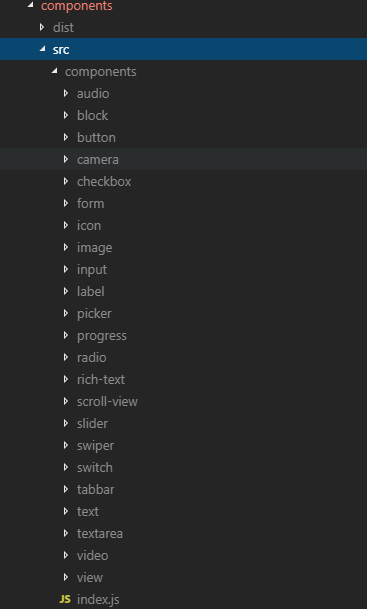Image resolution: width=367 pixels, height=609 pixels.
Task: Expand the checkbox folder arrow
Action: click(66, 181)
